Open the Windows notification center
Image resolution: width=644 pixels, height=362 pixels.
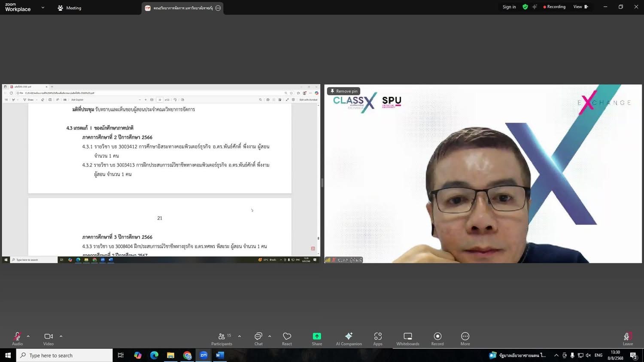(633, 355)
